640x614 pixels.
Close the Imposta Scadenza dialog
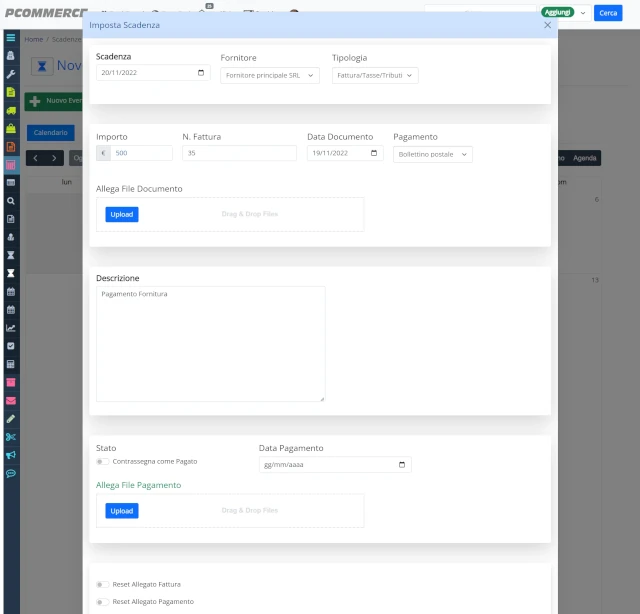(x=547, y=25)
